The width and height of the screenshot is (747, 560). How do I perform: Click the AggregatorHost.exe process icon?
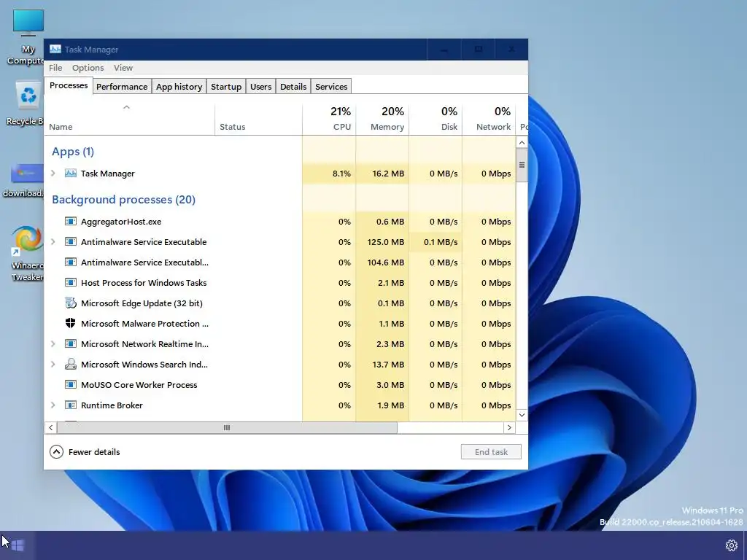click(x=71, y=222)
